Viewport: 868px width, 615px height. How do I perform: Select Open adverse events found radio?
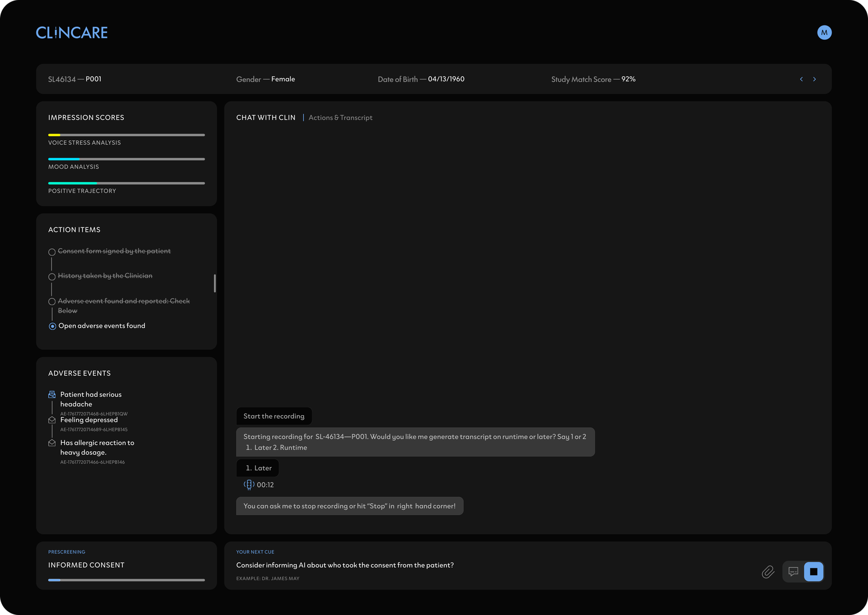click(52, 326)
